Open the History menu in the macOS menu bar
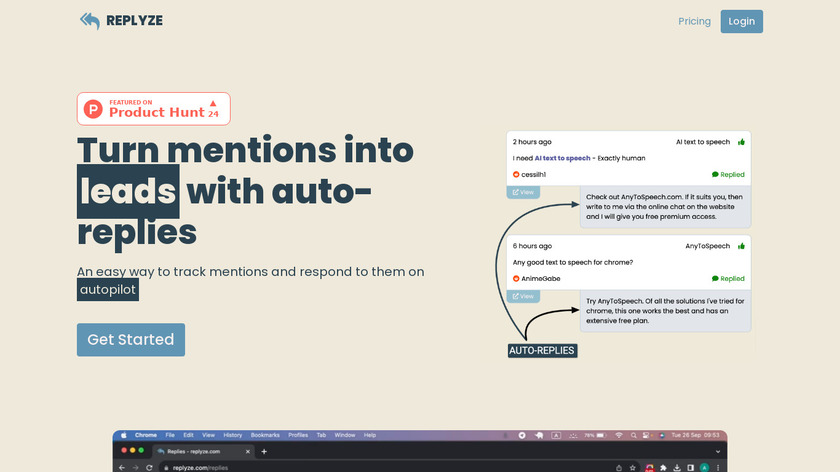Screen dimensions: 840x472 point(232,435)
